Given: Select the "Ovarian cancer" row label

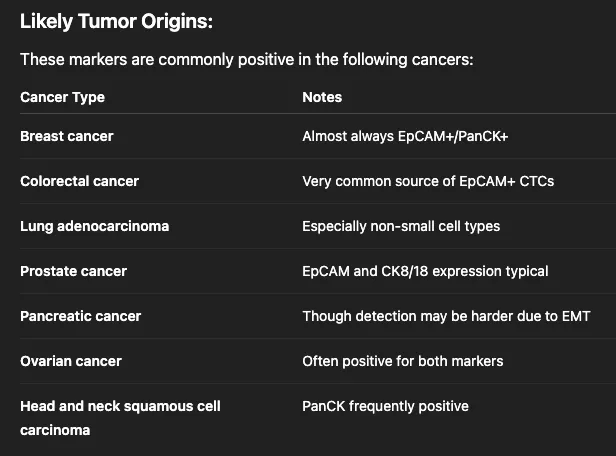Looking at the screenshot, I should [x=71, y=361].
